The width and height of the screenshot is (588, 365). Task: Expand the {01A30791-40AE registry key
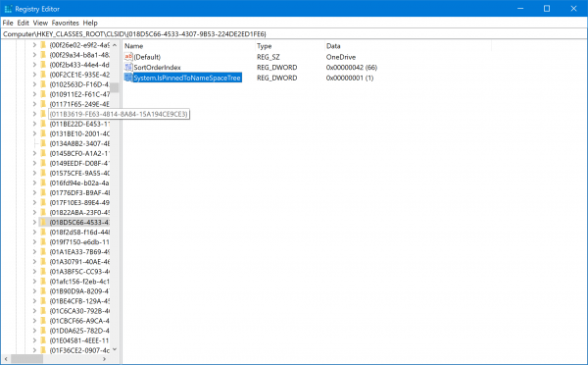pos(34,262)
